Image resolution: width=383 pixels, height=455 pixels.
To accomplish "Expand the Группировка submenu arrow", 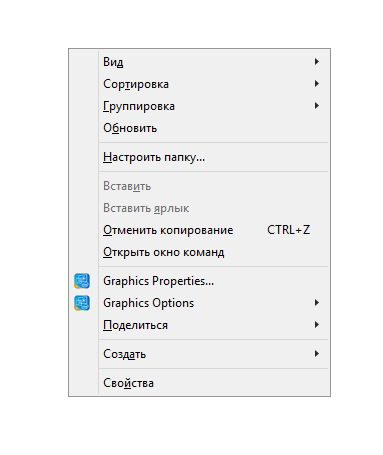I will (317, 106).
